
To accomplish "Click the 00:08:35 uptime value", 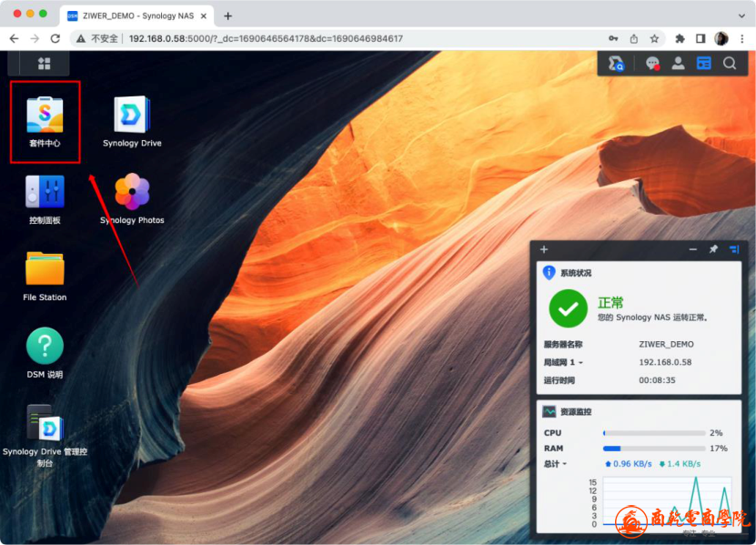I will pos(657,380).
